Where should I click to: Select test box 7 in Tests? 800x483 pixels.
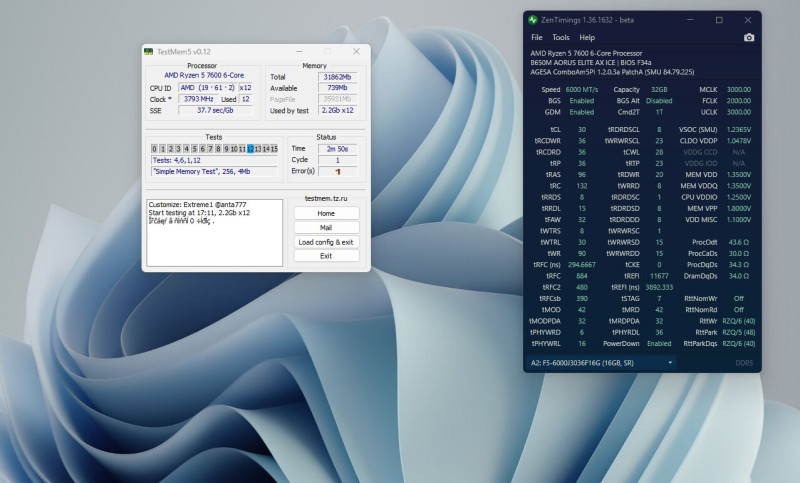click(210, 148)
